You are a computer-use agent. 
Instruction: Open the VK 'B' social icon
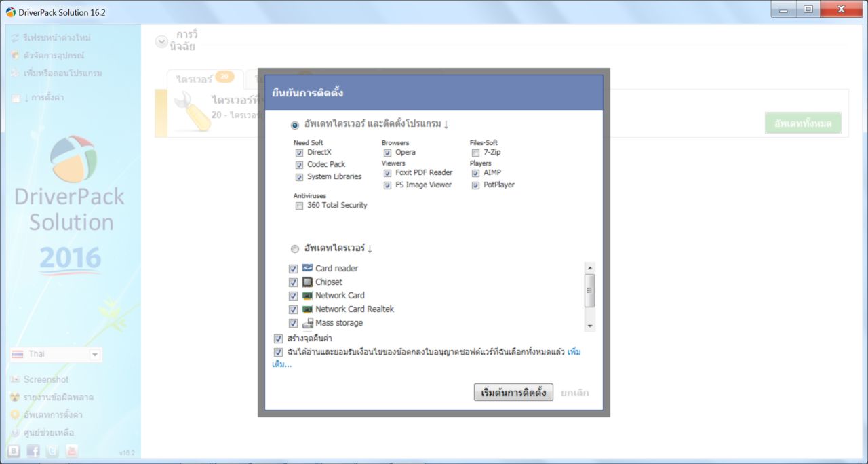14,450
